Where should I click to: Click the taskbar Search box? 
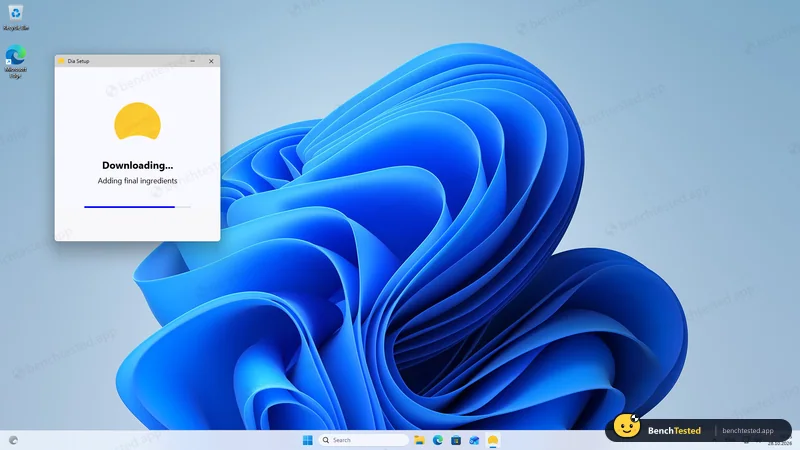pos(364,440)
